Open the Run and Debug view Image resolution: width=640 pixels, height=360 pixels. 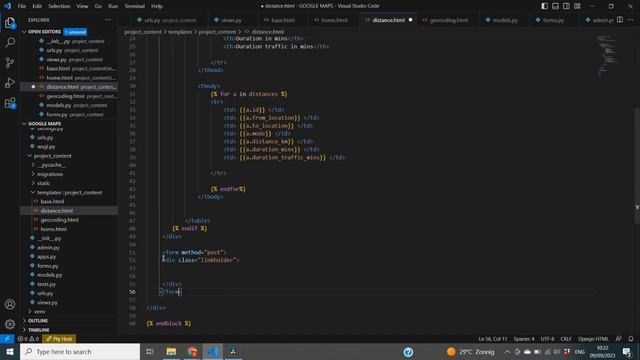(x=10, y=82)
